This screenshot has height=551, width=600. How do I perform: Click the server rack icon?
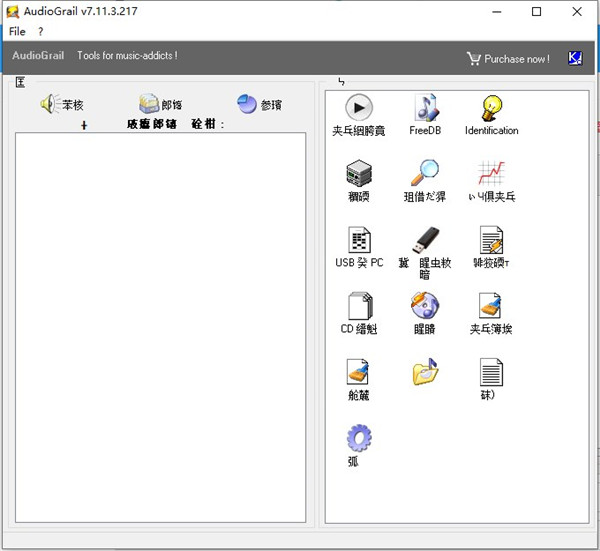358,173
